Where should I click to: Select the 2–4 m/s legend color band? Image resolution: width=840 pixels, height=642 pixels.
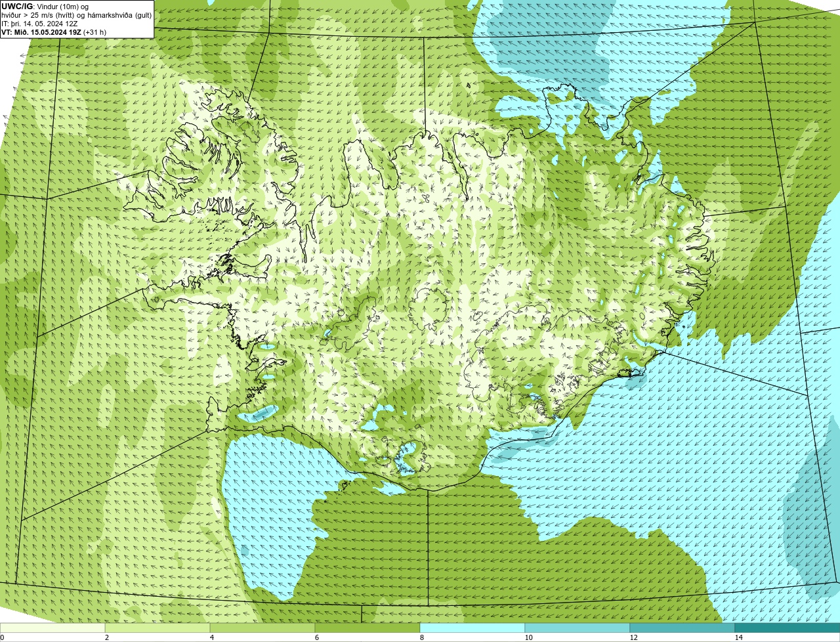[157, 628]
